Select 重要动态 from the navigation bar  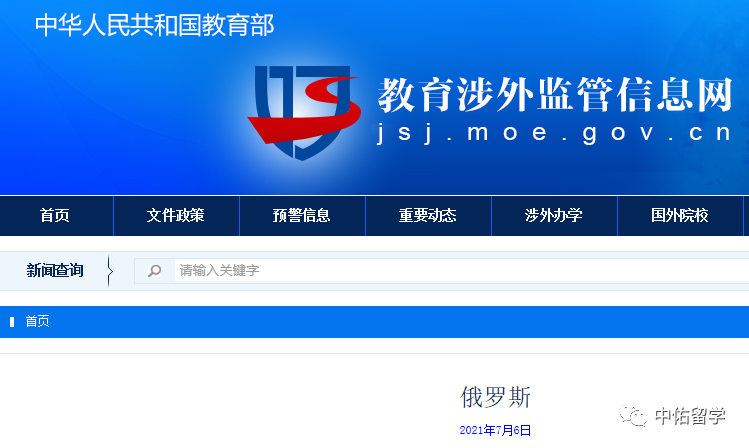click(x=428, y=215)
